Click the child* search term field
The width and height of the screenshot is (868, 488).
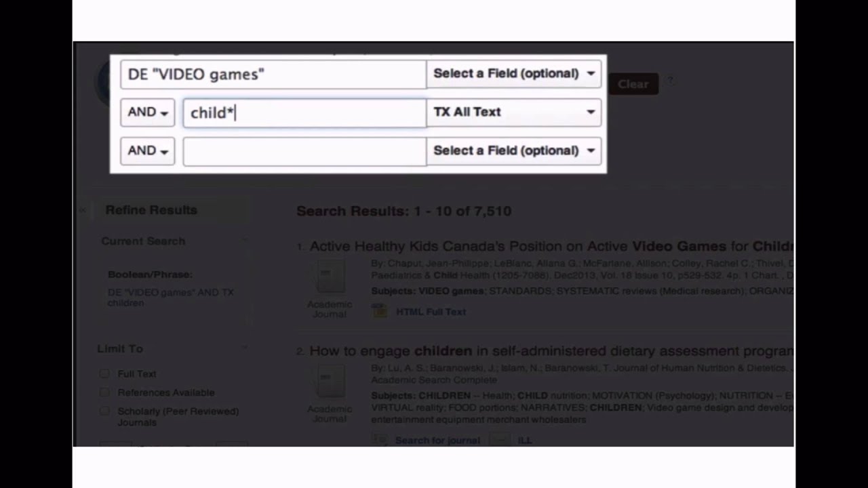pos(304,113)
